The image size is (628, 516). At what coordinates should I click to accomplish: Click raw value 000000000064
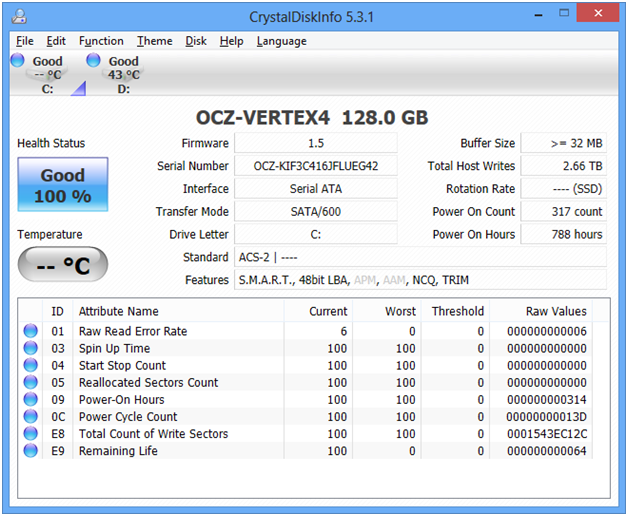[x=547, y=451]
